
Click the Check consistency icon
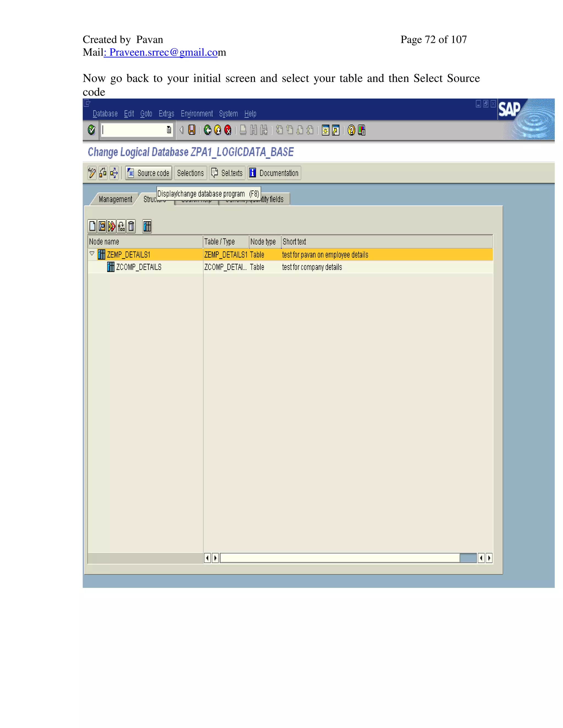[x=103, y=173]
